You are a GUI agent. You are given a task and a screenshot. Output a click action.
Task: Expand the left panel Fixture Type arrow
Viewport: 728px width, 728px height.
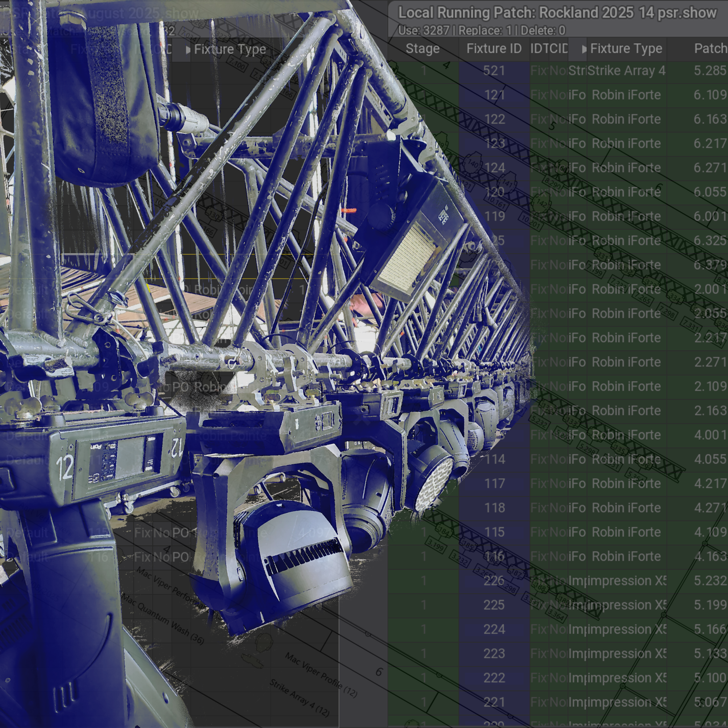point(188,50)
